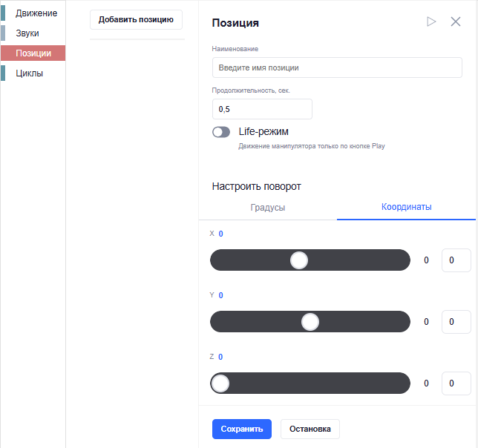Click the X axis slider handle
The width and height of the screenshot is (478, 448).
pos(299,260)
